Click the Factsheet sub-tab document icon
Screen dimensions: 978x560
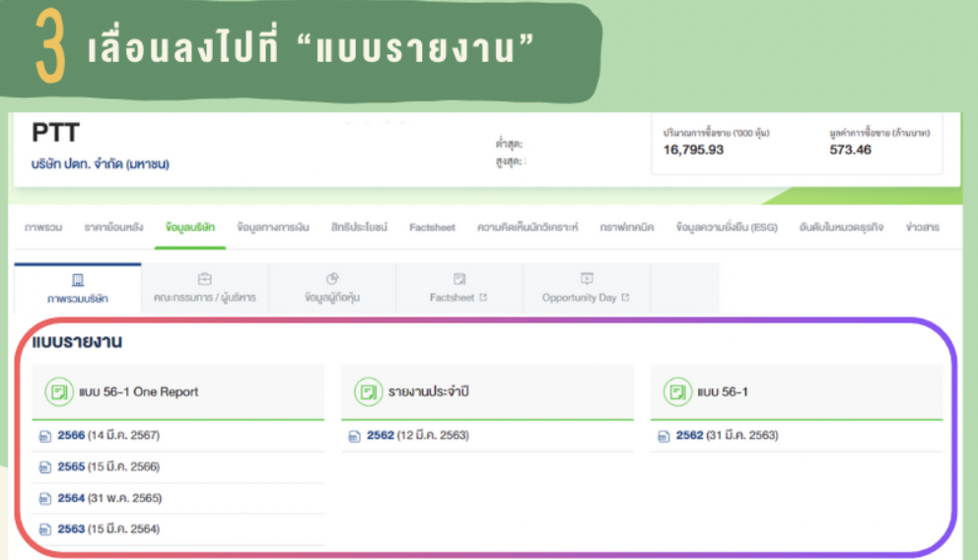(459, 279)
